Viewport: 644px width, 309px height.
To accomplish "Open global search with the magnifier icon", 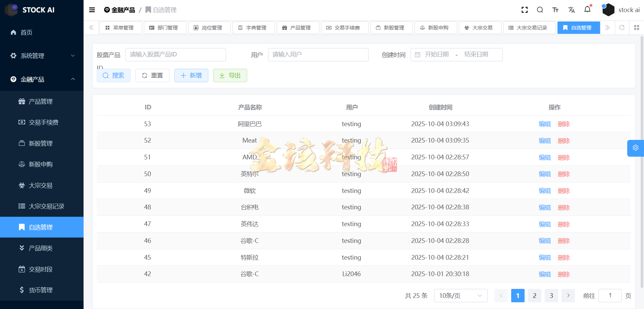I will point(540,10).
